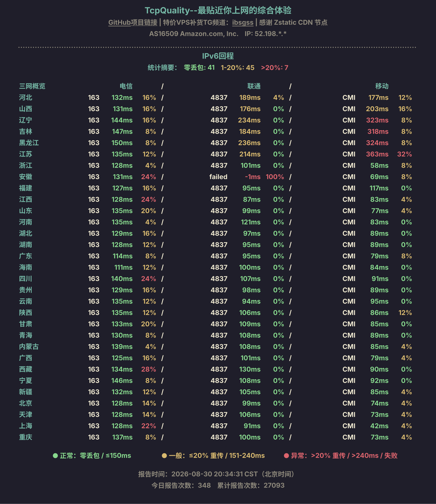Click the 189ms Unicom latency in 河北 row
This screenshot has width=436, height=504.
pyautogui.click(x=250, y=97)
